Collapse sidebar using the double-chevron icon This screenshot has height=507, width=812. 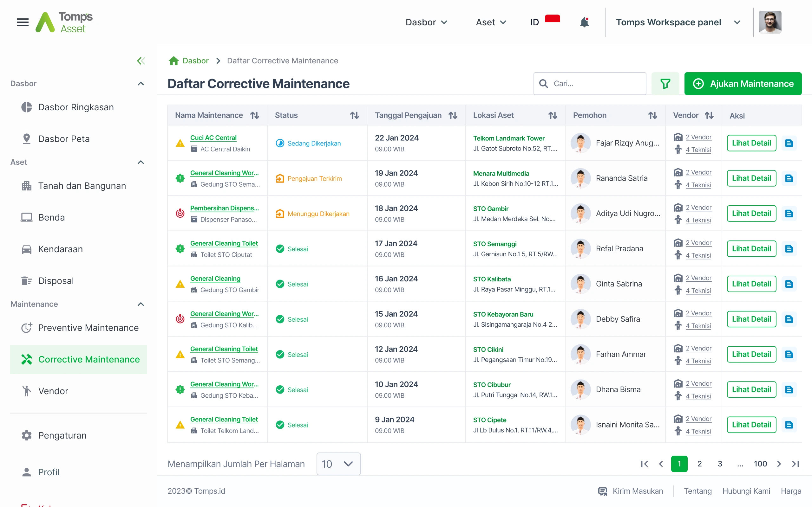tap(141, 61)
